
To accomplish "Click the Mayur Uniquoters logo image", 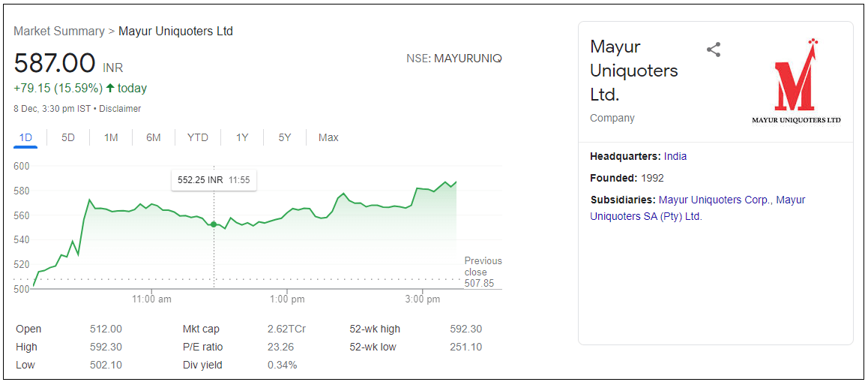I will tap(796, 82).
